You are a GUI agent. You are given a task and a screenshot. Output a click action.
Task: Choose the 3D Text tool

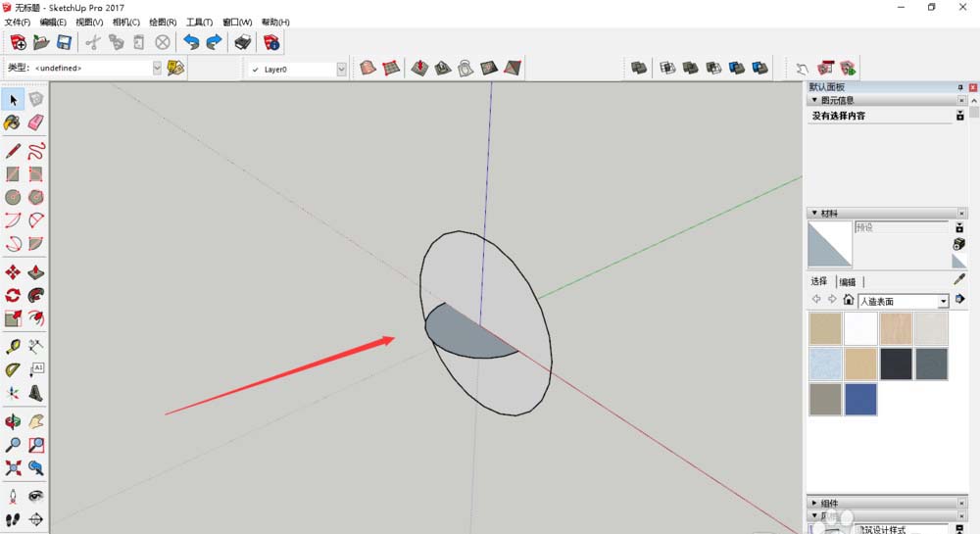pyautogui.click(x=35, y=393)
